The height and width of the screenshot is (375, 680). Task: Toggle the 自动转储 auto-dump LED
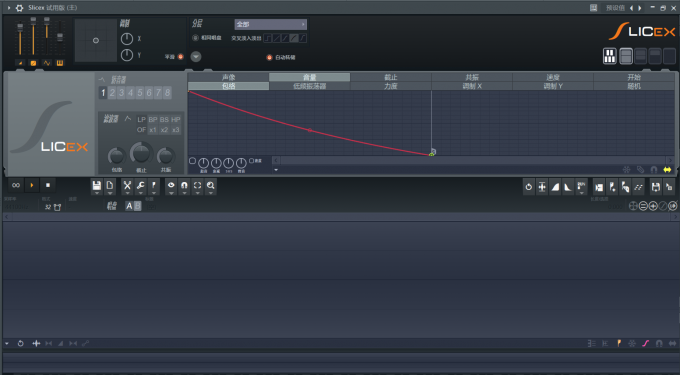point(269,57)
